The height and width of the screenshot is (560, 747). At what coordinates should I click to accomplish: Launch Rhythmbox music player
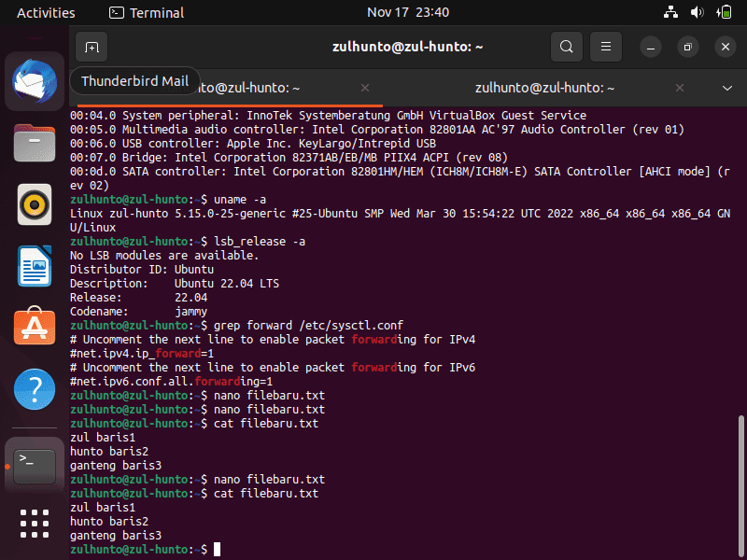pos(35,204)
